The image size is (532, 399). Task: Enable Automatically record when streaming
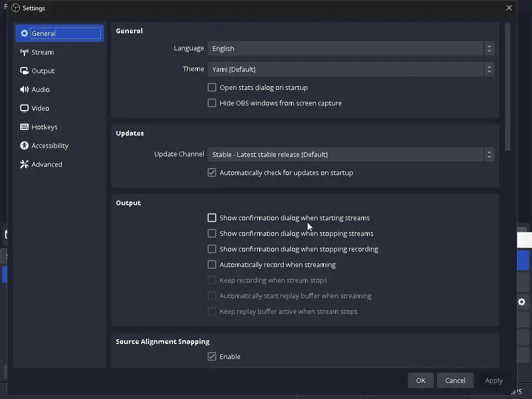pyautogui.click(x=212, y=264)
